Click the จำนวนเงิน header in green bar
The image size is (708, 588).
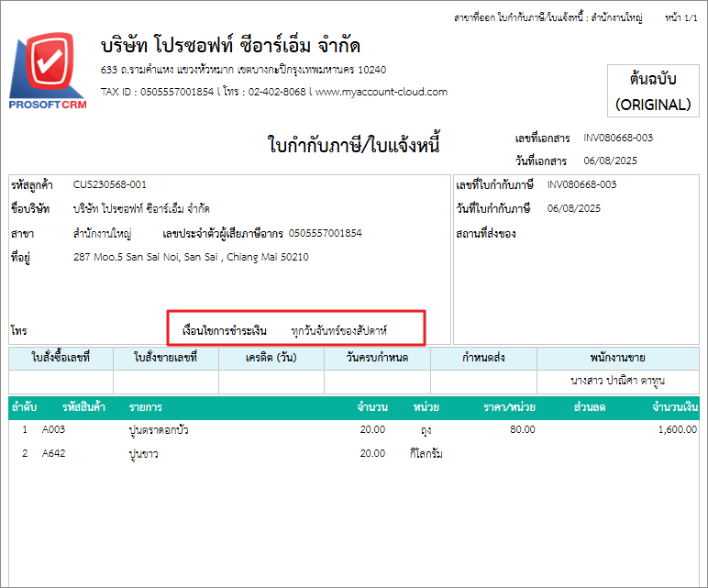(675, 406)
